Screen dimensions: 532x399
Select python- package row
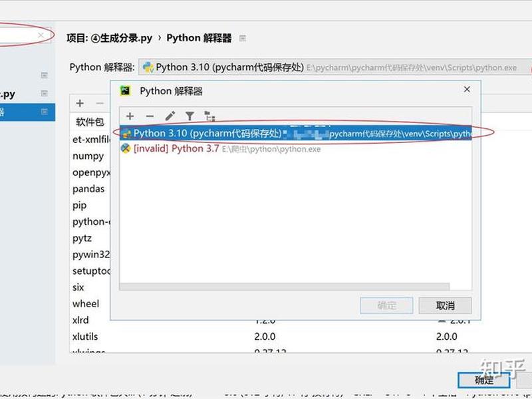click(91, 222)
